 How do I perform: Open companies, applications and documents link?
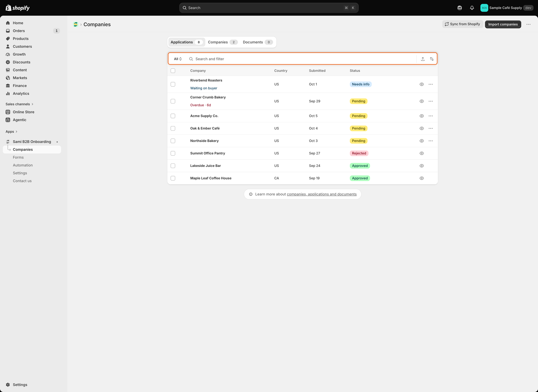coord(321,194)
